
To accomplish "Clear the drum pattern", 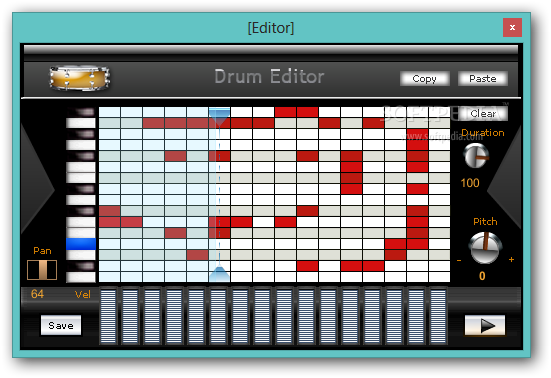I will point(483,114).
